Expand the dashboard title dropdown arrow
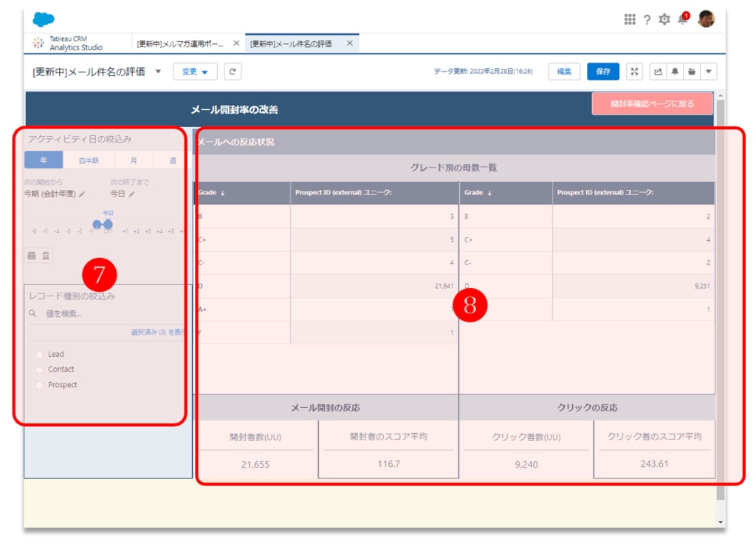Viewport: 756px width, 549px height. [x=158, y=71]
